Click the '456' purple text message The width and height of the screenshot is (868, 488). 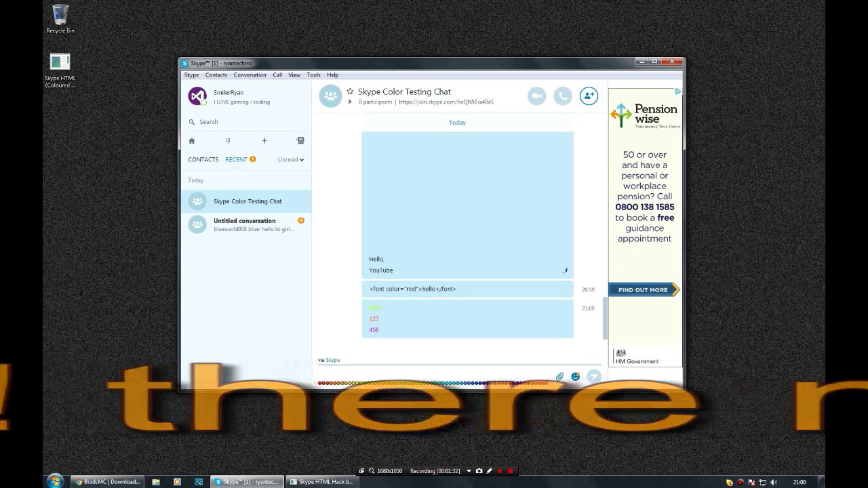[x=374, y=330]
